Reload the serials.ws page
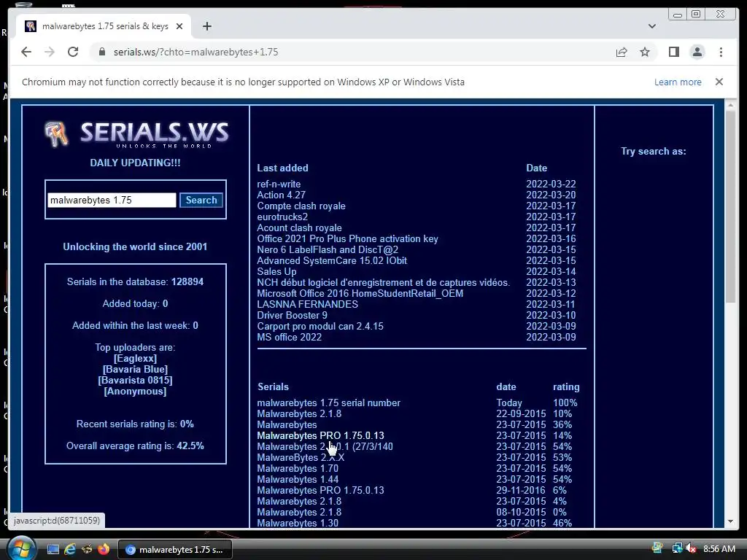This screenshot has width=747, height=560. coord(73,52)
